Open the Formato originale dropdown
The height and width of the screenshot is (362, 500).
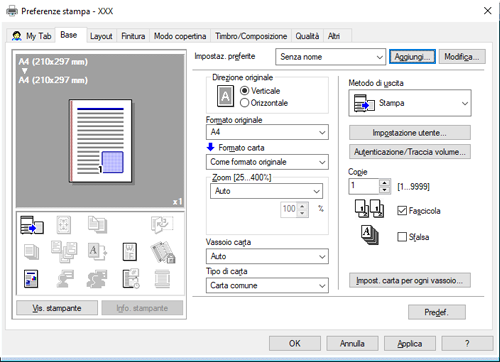[267, 132]
